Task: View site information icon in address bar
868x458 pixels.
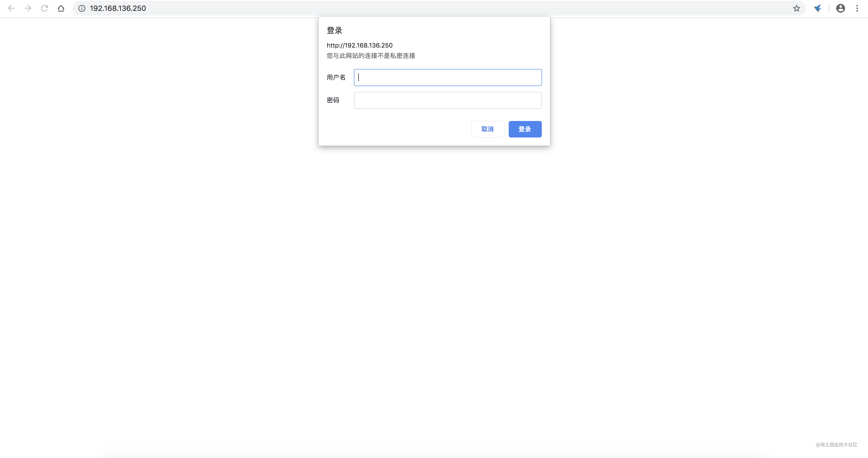Action: pyautogui.click(x=81, y=9)
